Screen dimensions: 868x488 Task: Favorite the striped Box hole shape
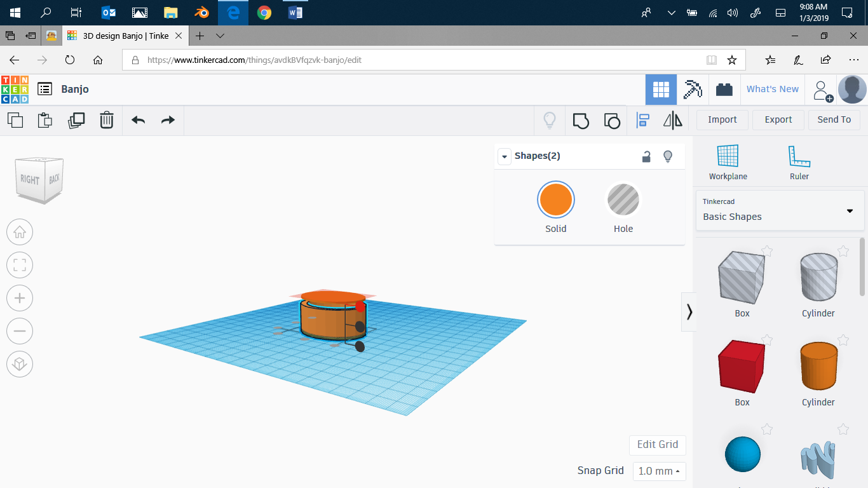(767, 251)
